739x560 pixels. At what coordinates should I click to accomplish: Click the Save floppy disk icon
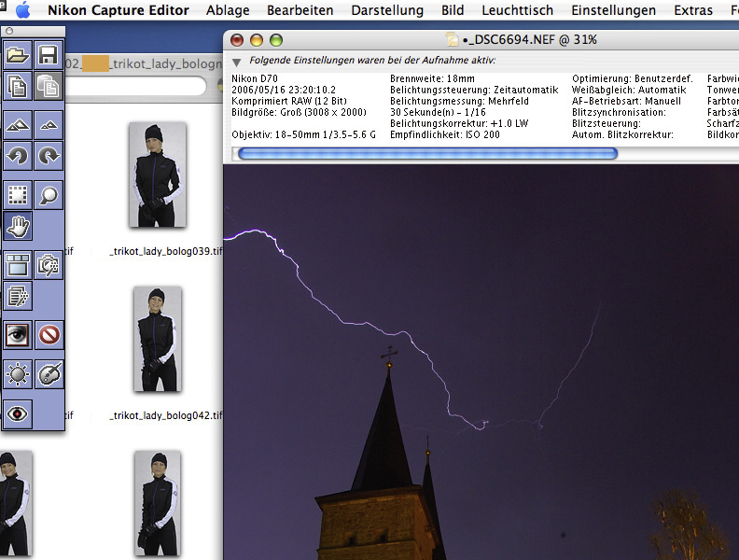49,55
